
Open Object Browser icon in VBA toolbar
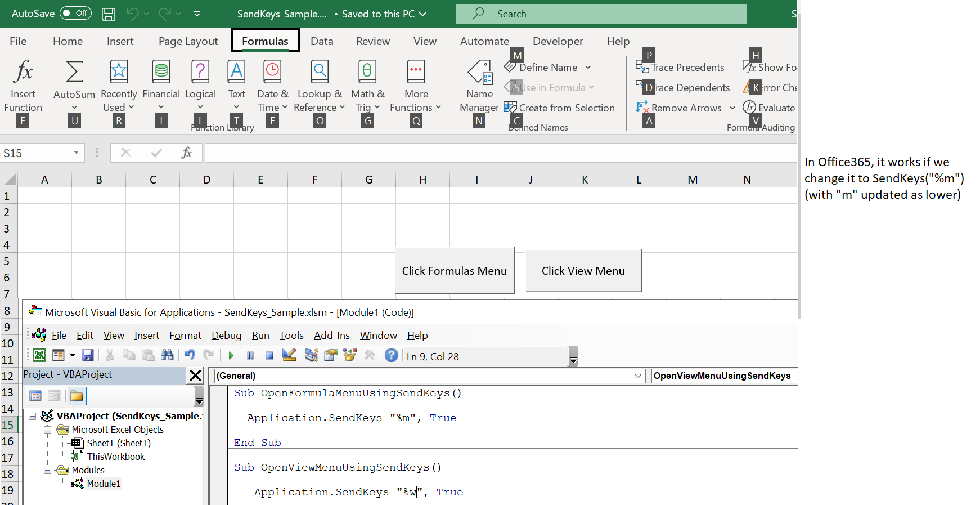click(x=350, y=355)
